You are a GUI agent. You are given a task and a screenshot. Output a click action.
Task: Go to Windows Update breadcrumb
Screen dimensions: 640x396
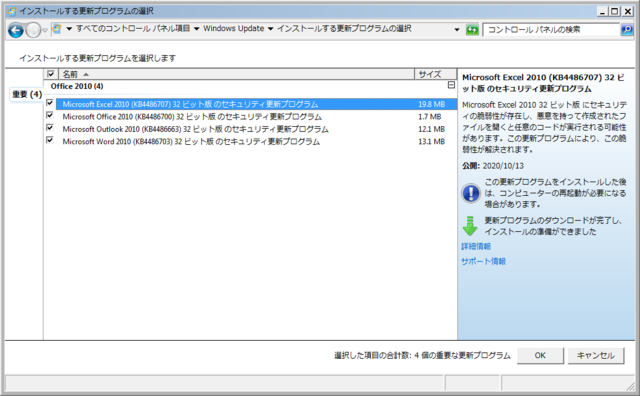(233, 29)
